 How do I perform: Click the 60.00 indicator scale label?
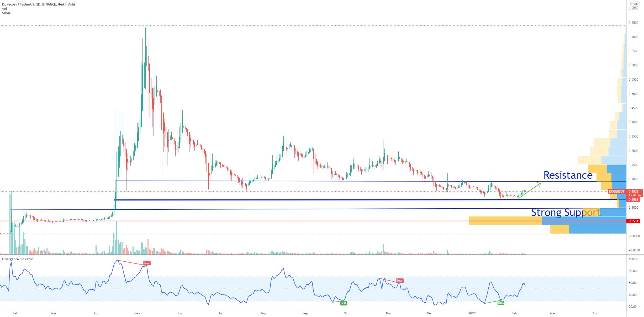(633, 283)
